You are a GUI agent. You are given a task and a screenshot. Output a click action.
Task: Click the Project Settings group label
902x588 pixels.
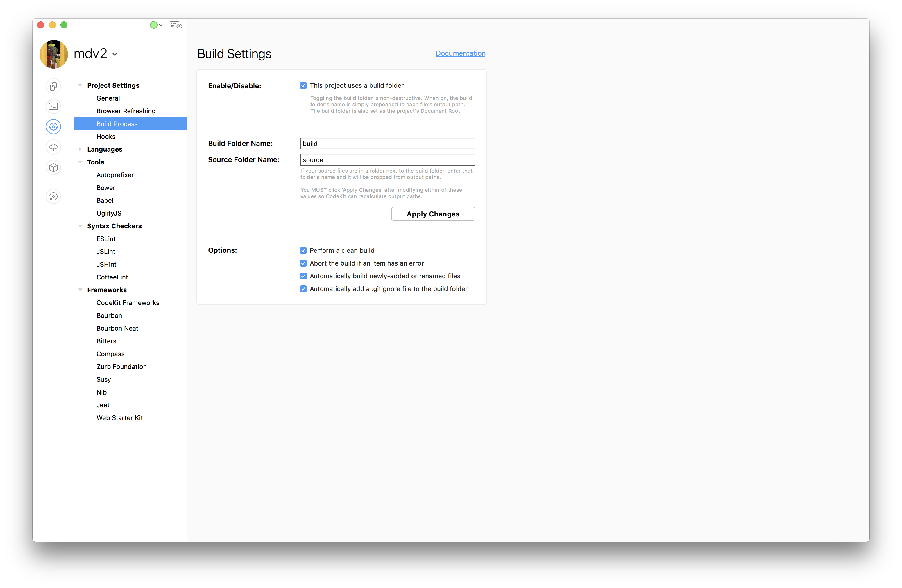tap(113, 85)
